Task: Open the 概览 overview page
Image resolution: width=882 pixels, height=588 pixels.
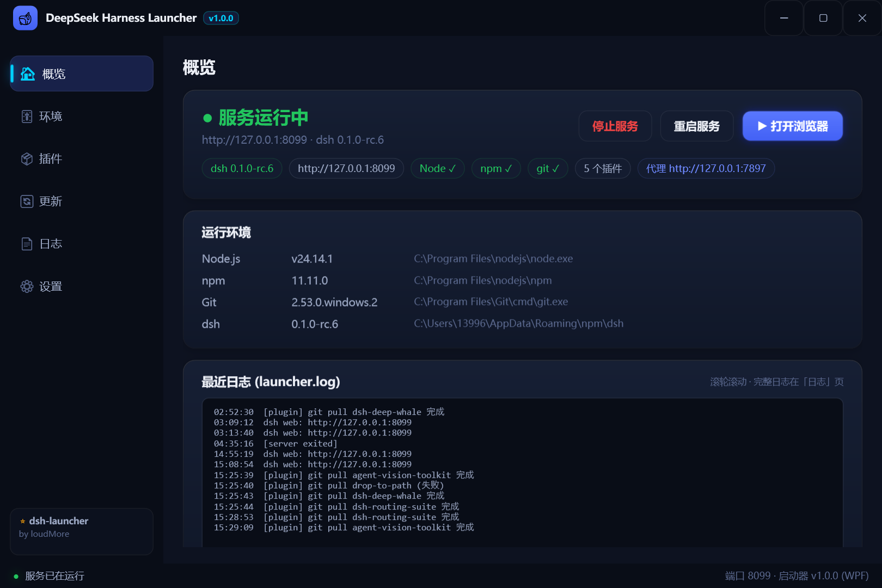Action: [82, 73]
